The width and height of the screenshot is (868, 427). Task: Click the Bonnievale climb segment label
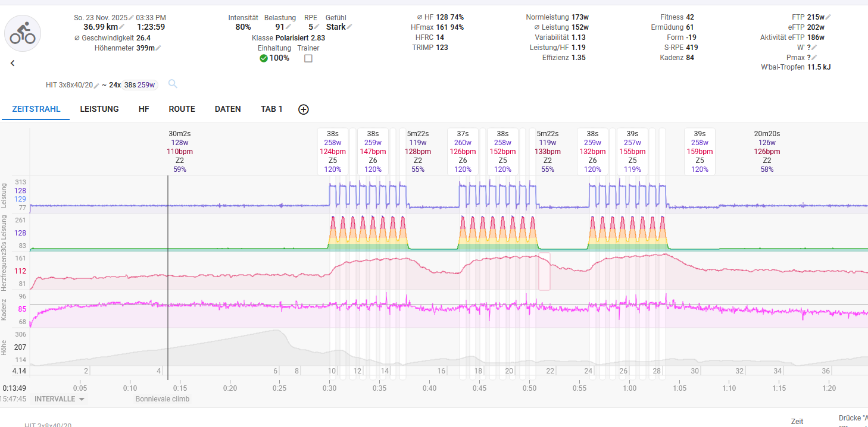(x=162, y=399)
